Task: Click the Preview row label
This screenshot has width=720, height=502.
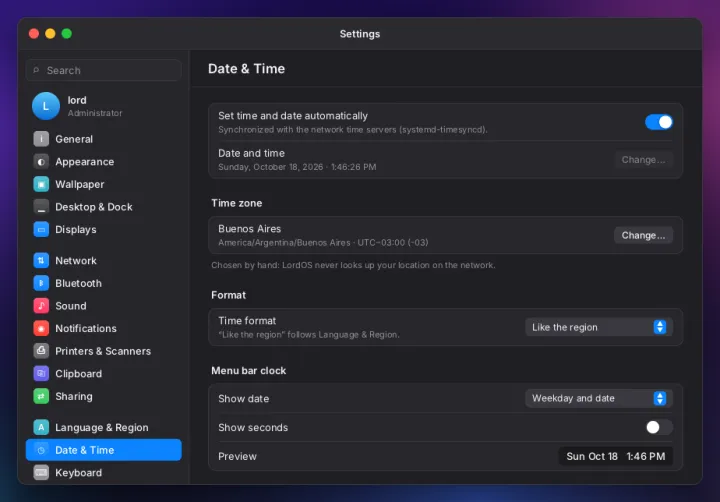Action: [237, 457]
